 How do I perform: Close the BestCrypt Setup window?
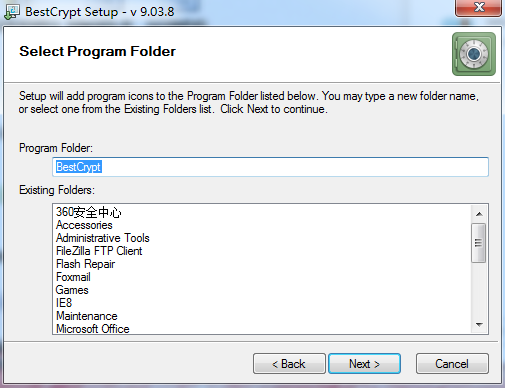pos(479,7)
